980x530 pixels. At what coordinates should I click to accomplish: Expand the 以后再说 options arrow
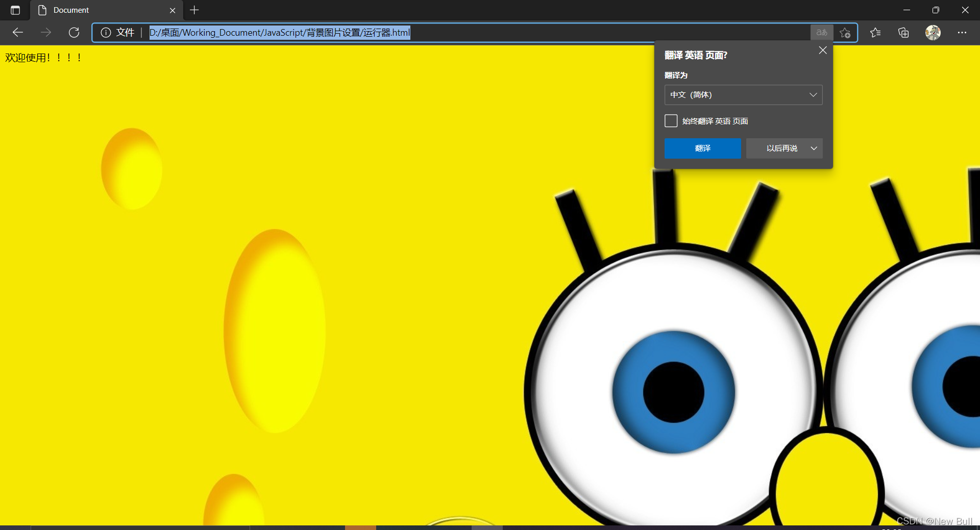pyautogui.click(x=814, y=148)
